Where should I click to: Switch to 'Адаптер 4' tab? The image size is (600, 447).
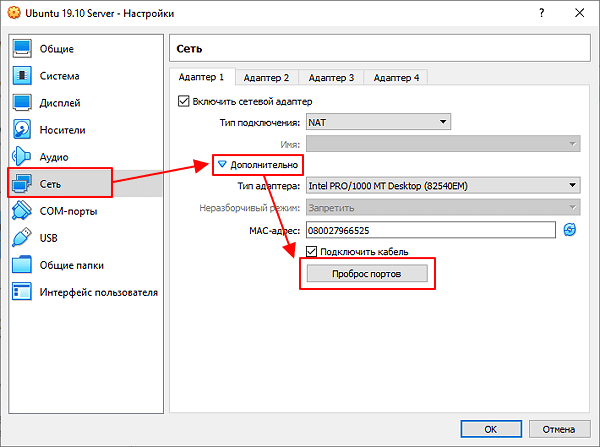click(x=396, y=77)
